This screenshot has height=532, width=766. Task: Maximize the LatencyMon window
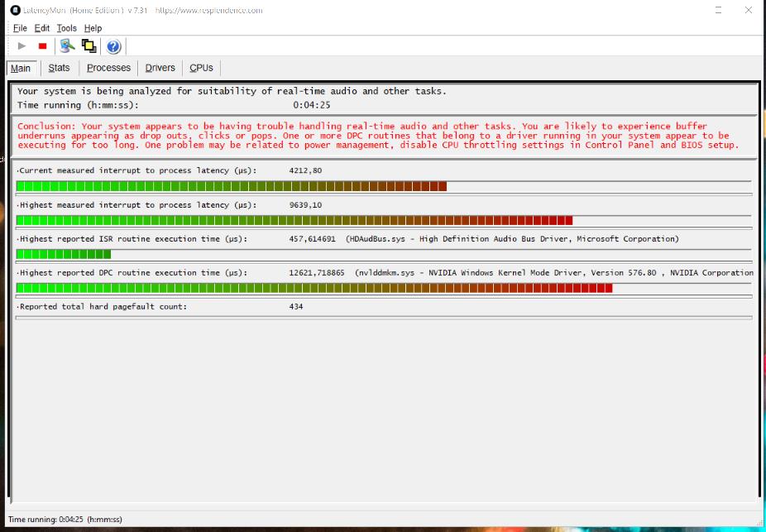718,10
